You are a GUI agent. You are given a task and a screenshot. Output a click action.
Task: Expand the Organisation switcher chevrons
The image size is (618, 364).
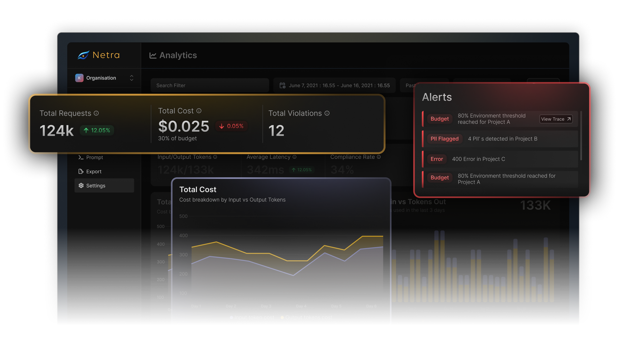point(132,78)
